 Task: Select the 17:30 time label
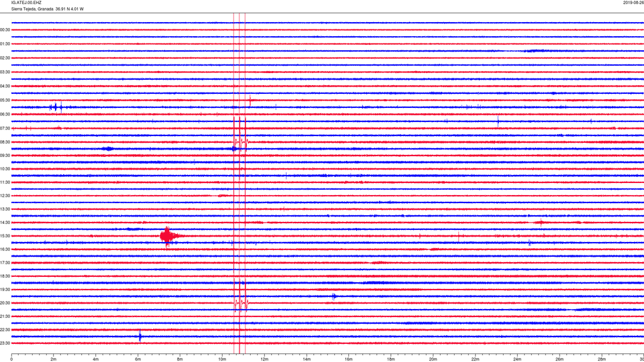[x=5, y=263]
